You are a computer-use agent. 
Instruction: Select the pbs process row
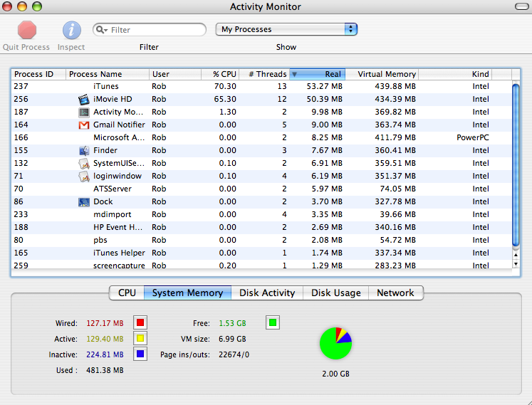(261, 240)
